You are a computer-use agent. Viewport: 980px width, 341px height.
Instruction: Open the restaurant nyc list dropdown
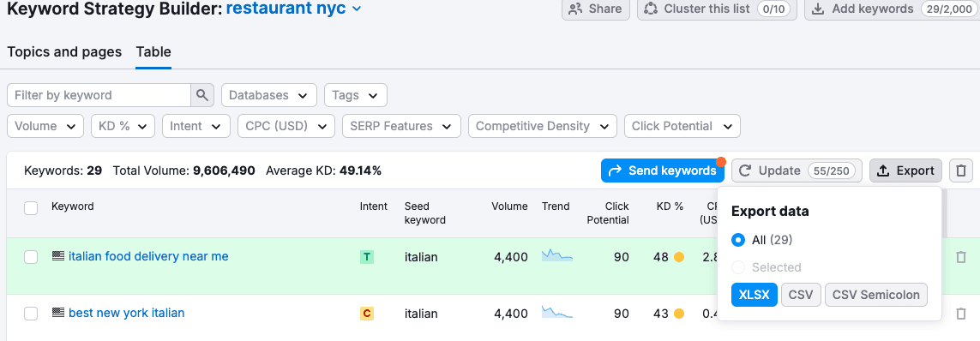pos(357,9)
